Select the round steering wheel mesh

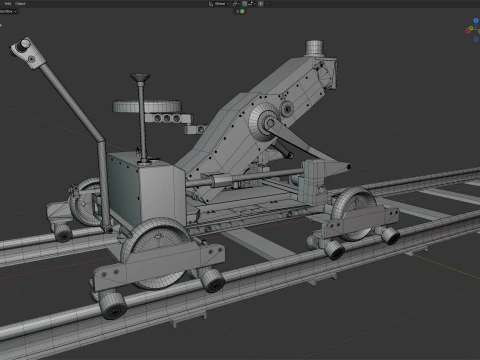(147, 106)
